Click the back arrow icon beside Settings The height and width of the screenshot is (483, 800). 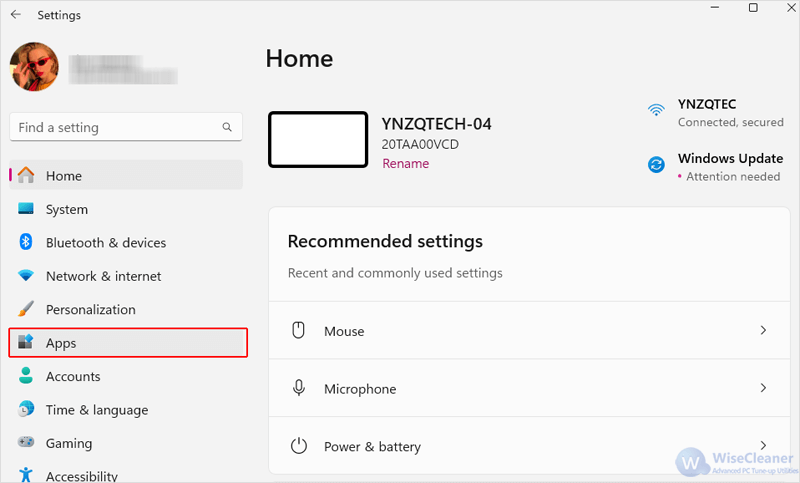point(16,14)
